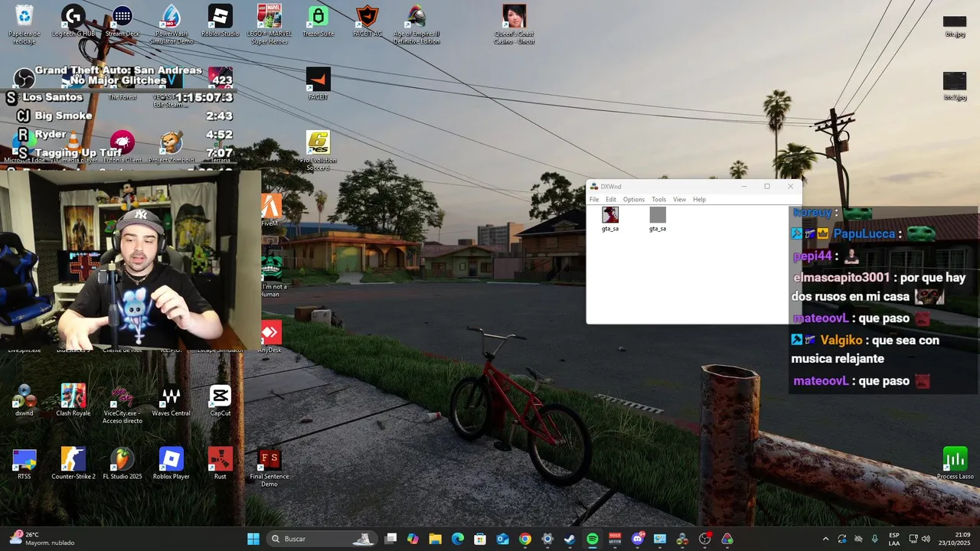Viewport: 980px width, 551px height.
Task: Select the FACEIT AC desktop icon
Action: point(367,21)
